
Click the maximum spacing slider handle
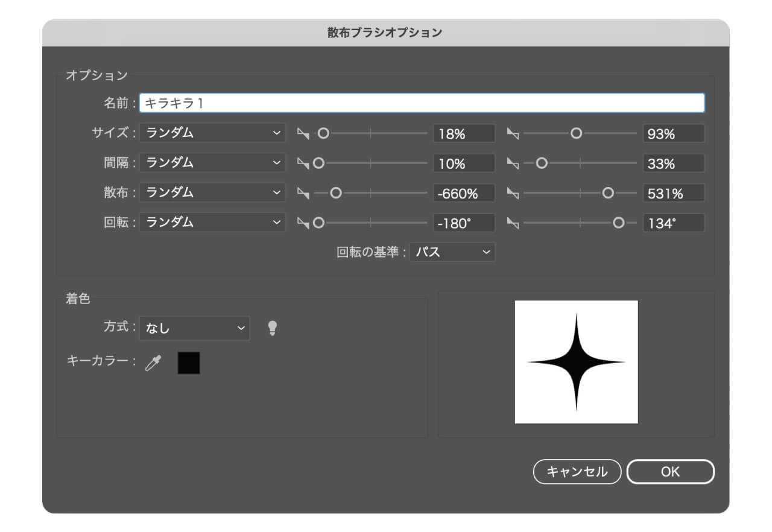542,163
